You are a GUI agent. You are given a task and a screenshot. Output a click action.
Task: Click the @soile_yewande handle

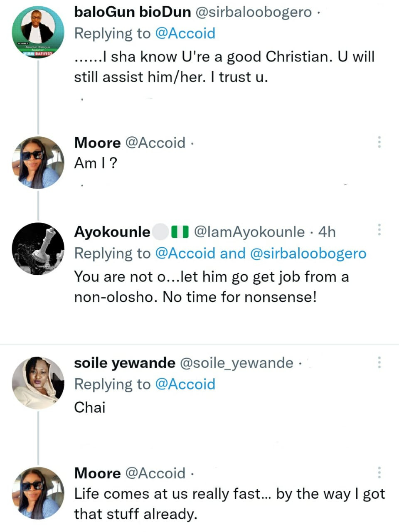(x=236, y=363)
